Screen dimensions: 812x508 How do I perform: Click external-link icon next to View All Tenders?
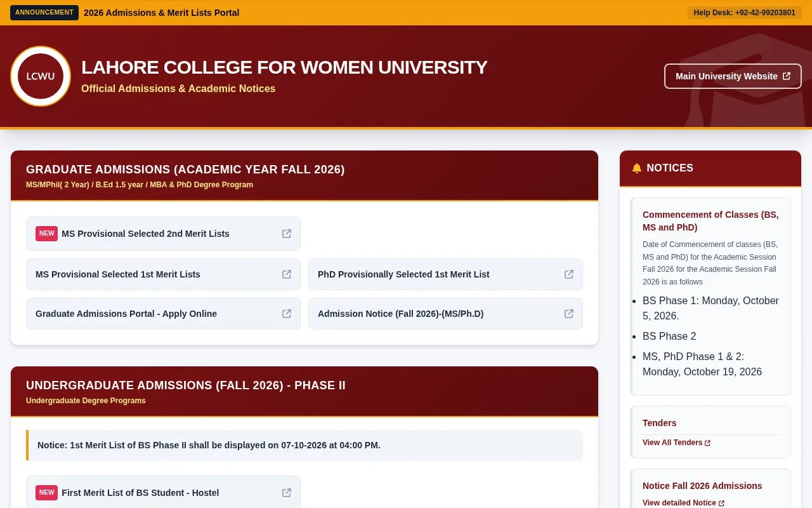pos(708,443)
